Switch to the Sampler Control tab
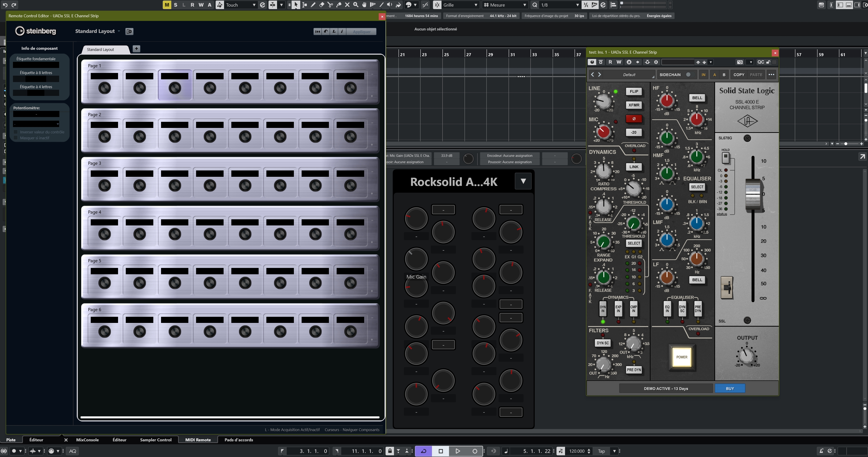 pyautogui.click(x=156, y=440)
